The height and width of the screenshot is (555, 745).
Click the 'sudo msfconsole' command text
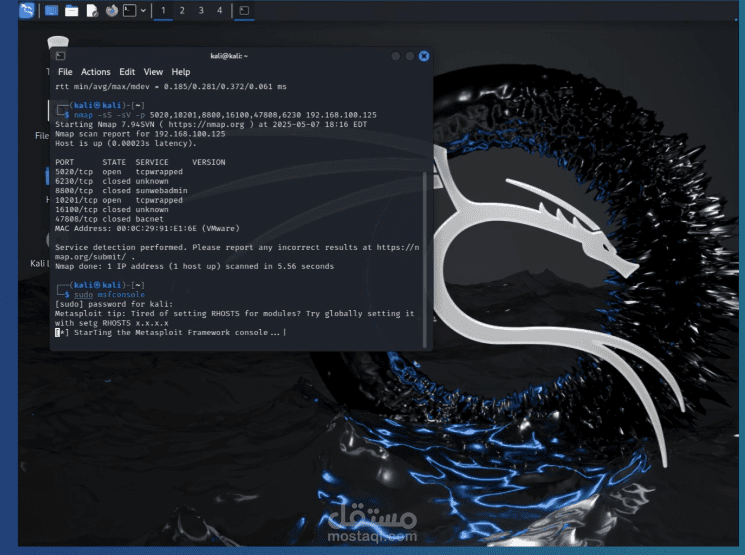pyautogui.click(x=109, y=295)
